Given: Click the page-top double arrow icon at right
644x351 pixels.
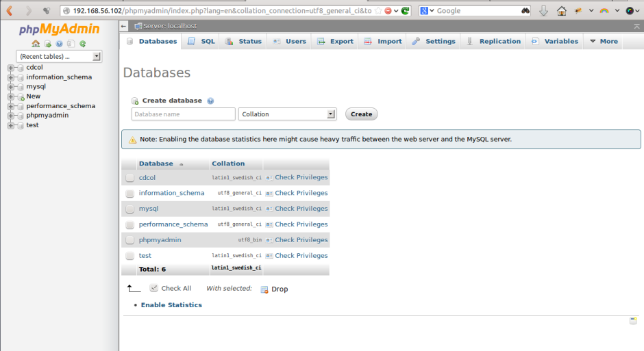Looking at the screenshot, I should tap(636, 26).
